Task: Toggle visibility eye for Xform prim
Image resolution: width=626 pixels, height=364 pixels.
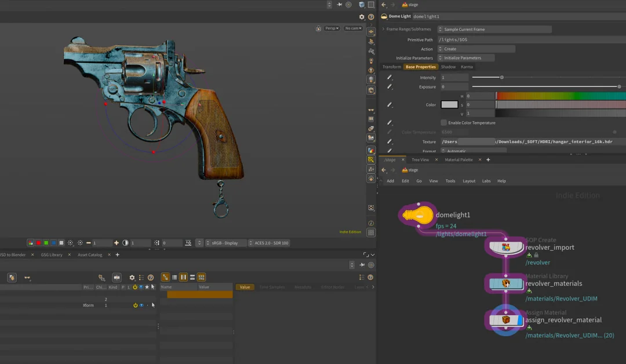Action: (x=141, y=305)
